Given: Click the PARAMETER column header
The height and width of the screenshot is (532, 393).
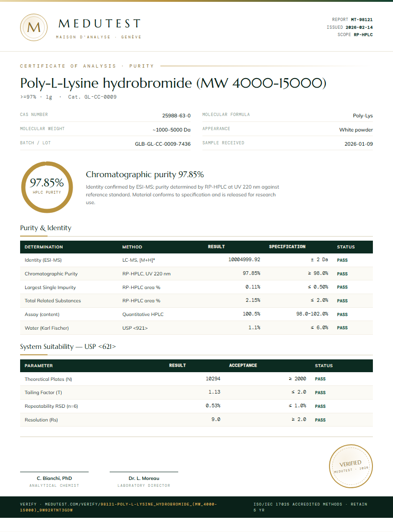Looking at the screenshot, I should tap(39, 366).
